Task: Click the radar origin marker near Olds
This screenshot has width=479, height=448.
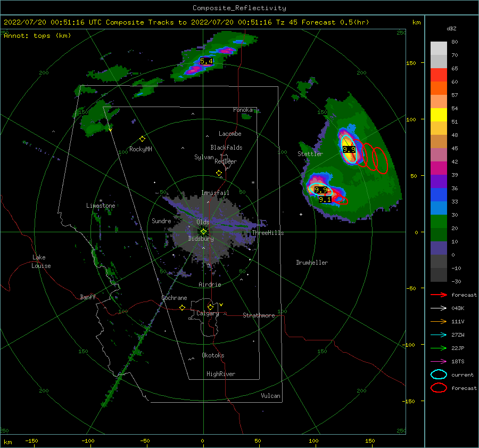Action: 203,232
